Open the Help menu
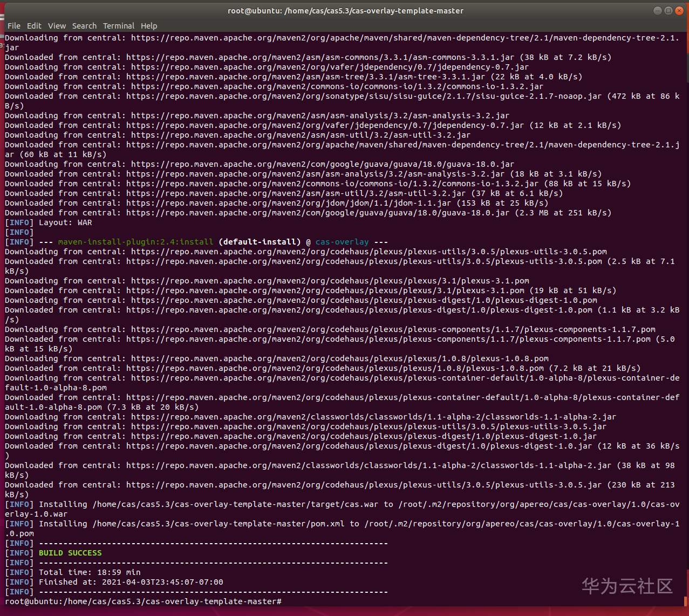 coord(149,26)
